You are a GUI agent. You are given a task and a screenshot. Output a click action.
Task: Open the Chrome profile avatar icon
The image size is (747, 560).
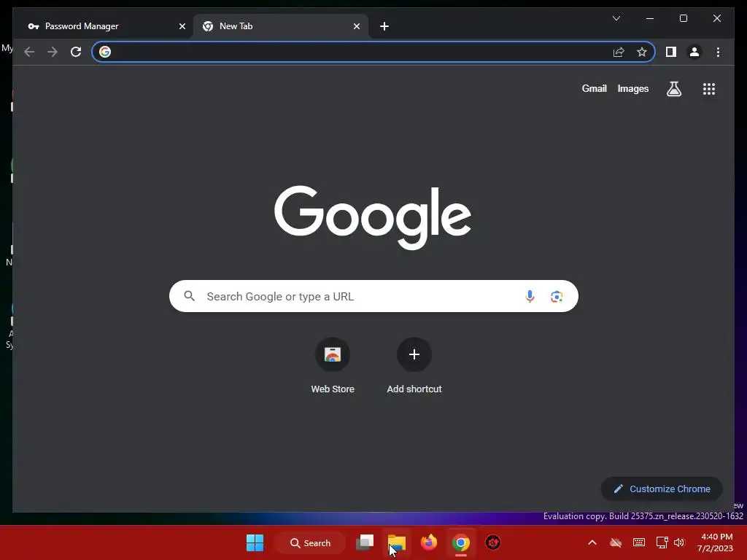pos(694,52)
